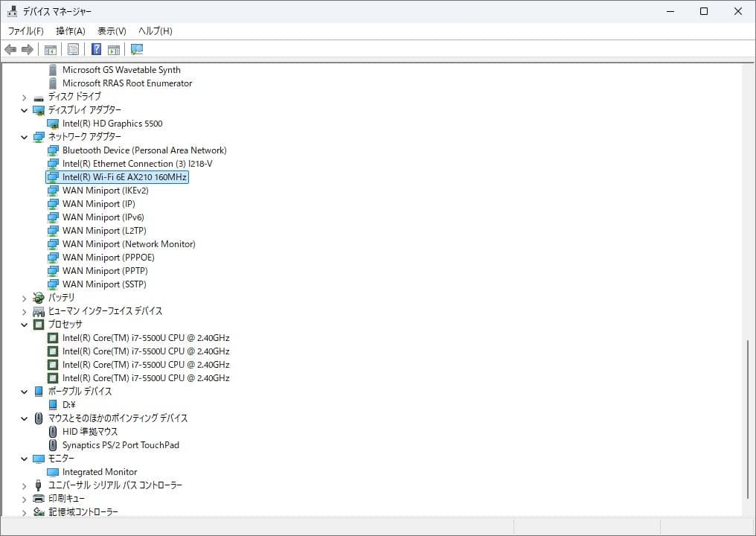Collapse the プロセッサ node
This screenshot has height=536, width=756.
coord(24,325)
